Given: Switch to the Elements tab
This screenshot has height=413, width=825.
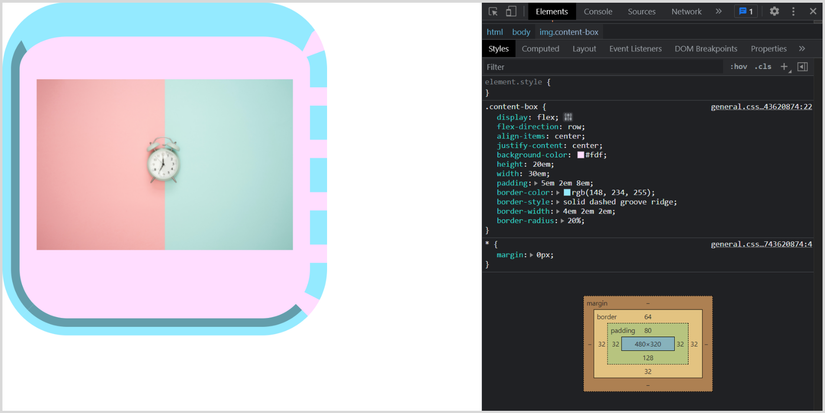Looking at the screenshot, I should click(552, 12).
